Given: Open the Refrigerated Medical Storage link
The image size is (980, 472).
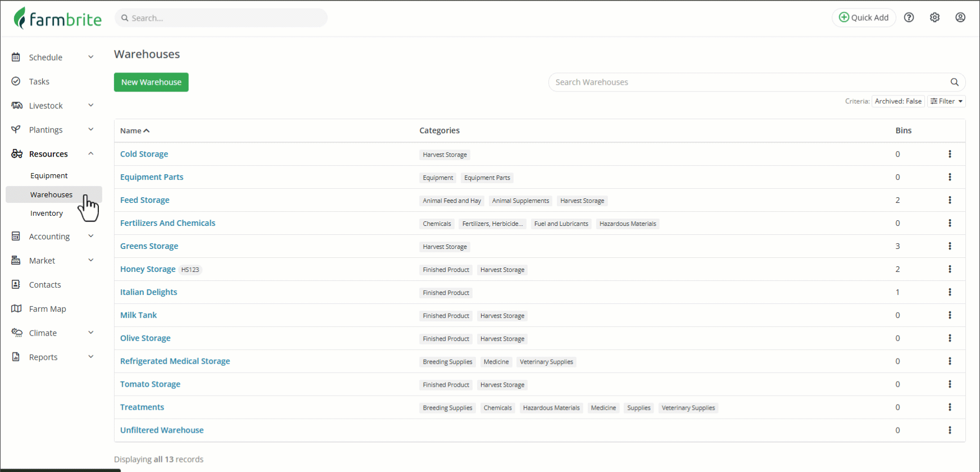Looking at the screenshot, I should pos(175,361).
